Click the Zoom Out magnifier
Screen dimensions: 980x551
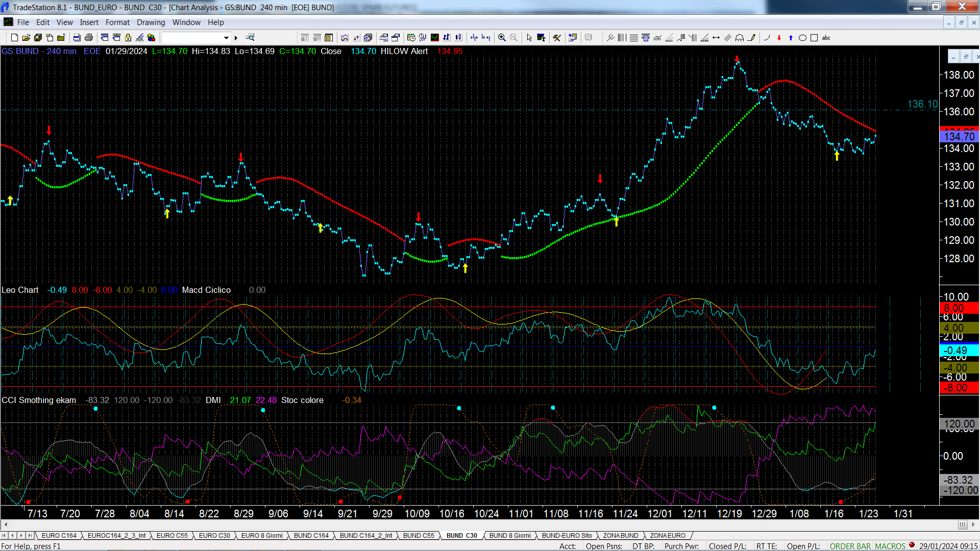[513, 38]
